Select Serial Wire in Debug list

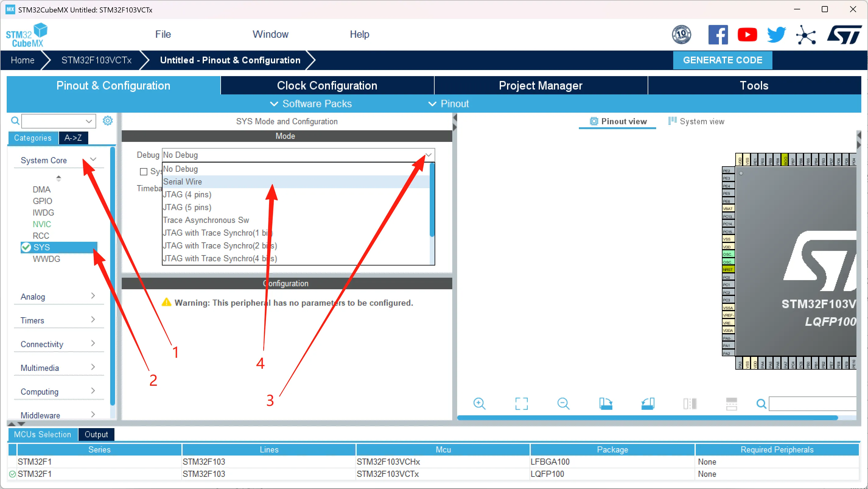(183, 182)
